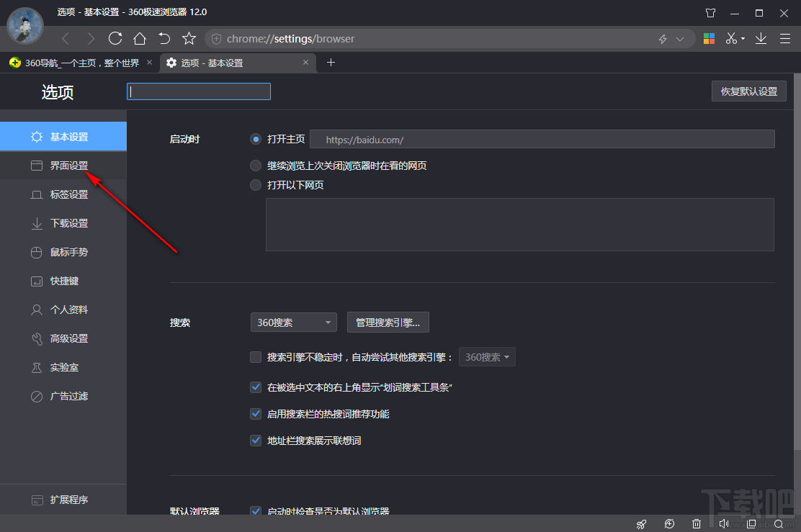Image resolution: width=801 pixels, height=532 pixels.
Task: Open the fallback 360搜索 engine dropdown
Action: click(487, 357)
